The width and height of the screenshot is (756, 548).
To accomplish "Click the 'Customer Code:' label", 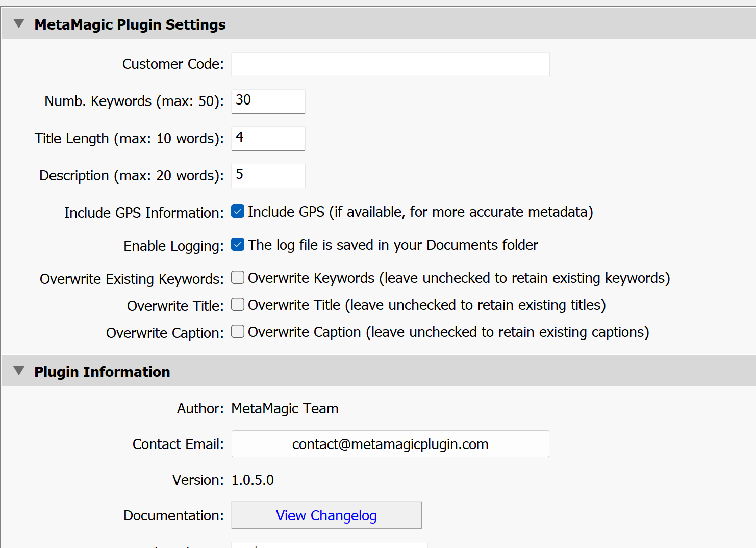I will pos(173,64).
